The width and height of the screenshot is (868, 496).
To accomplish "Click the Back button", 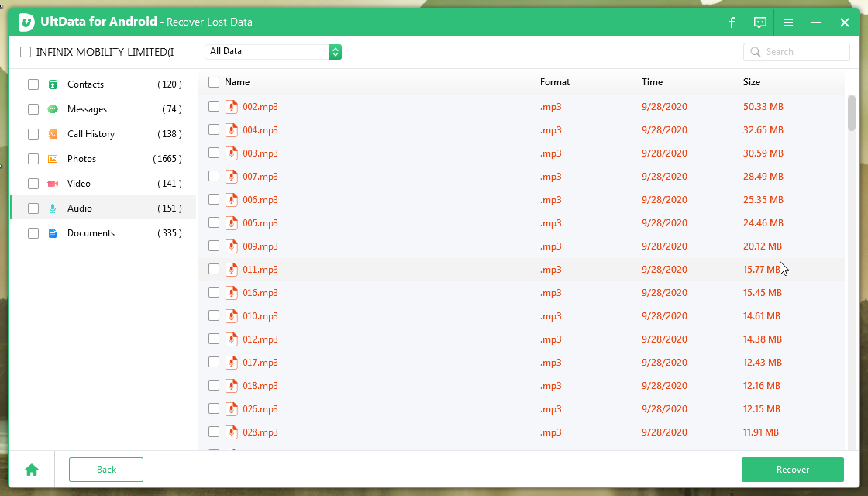I will coord(106,470).
